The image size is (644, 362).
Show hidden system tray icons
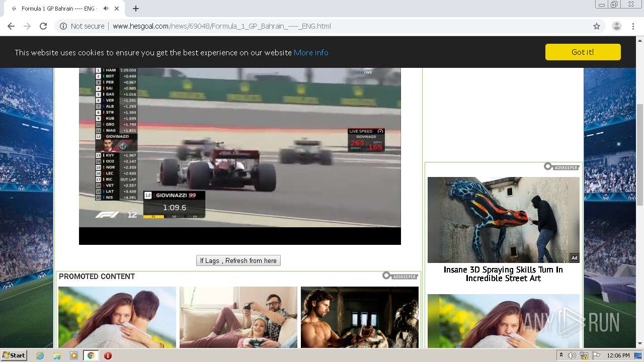coord(561,355)
